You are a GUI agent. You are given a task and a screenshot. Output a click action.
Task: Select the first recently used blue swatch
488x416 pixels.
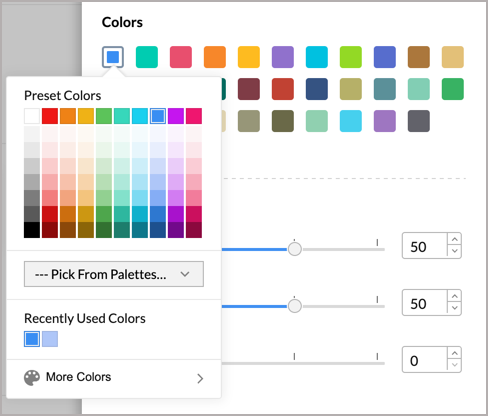pos(32,339)
